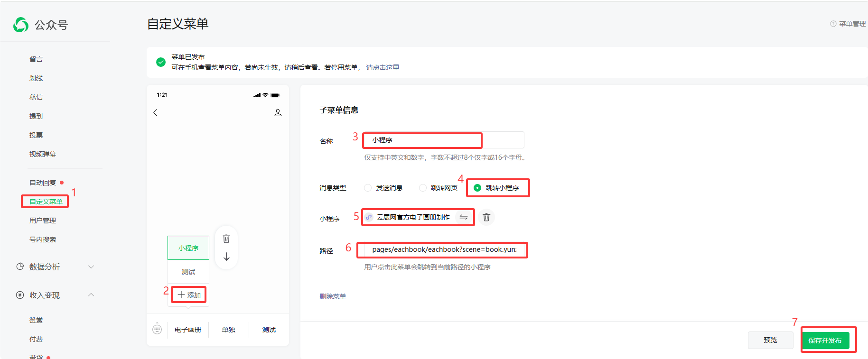Expand the 数据分析 sidebar section
This screenshot has width=868, height=359.
(x=91, y=267)
